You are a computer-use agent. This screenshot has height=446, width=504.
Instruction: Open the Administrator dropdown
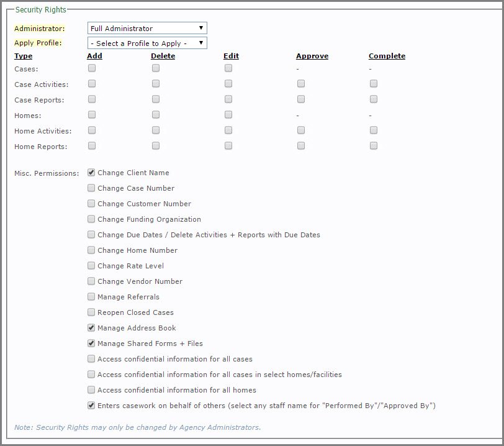coord(147,28)
